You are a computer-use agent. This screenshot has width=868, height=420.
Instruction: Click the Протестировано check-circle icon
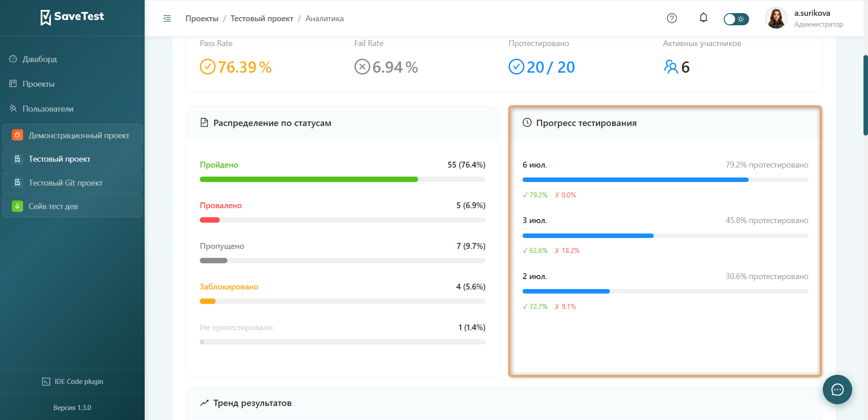click(516, 67)
